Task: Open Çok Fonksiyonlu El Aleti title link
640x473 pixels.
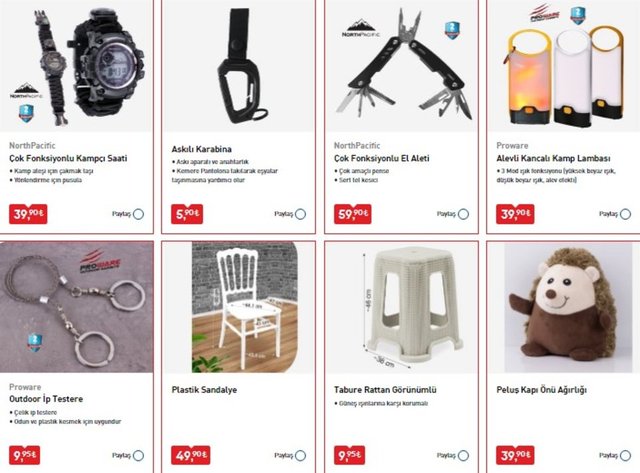Action: pos(382,158)
